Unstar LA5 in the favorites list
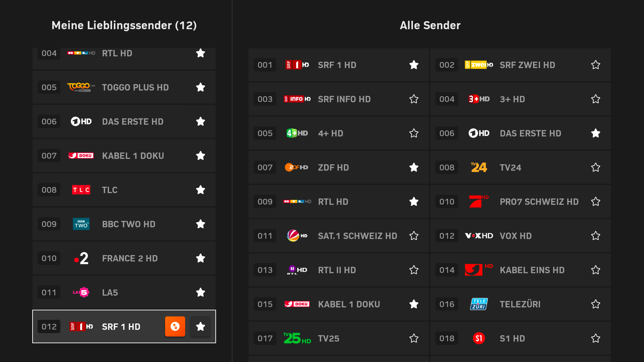The height and width of the screenshot is (362, 644). coord(201,293)
